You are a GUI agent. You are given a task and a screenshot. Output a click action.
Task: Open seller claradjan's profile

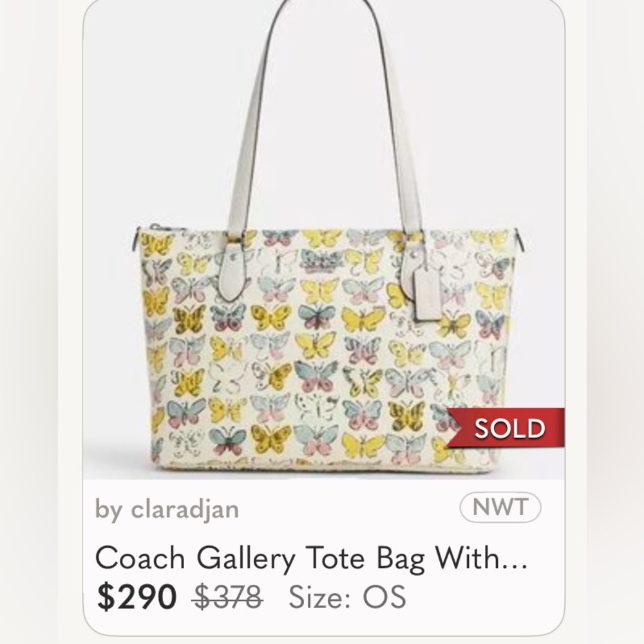pos(185,509)
